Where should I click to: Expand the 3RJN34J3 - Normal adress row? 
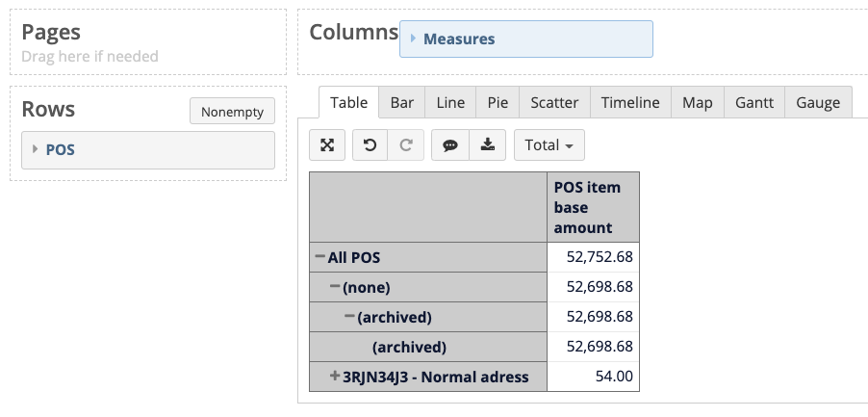335,376
